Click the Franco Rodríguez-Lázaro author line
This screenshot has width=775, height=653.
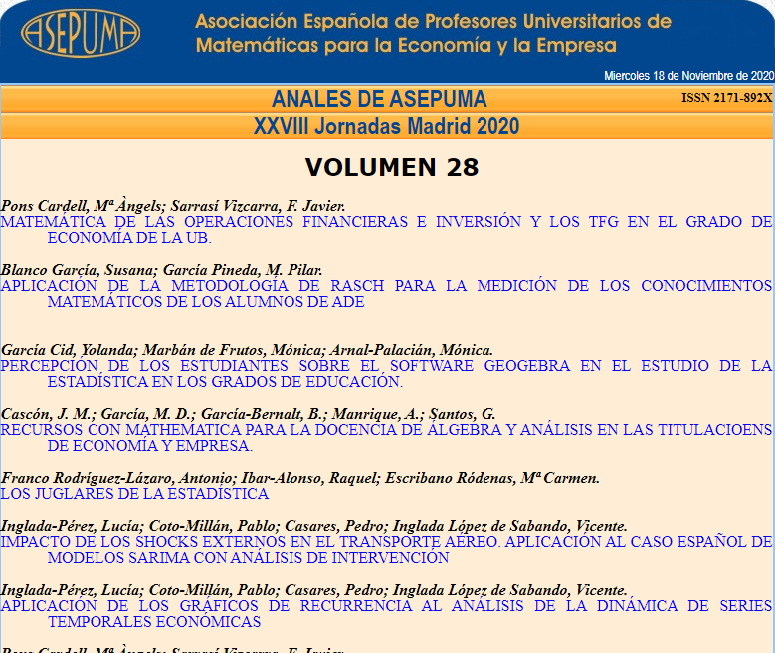click(300, 478)
